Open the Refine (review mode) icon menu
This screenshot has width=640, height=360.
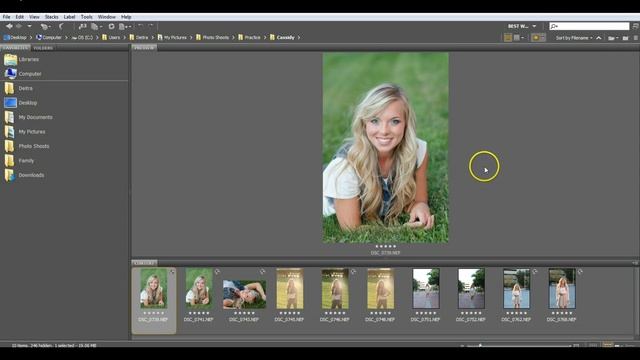point(96,26)
